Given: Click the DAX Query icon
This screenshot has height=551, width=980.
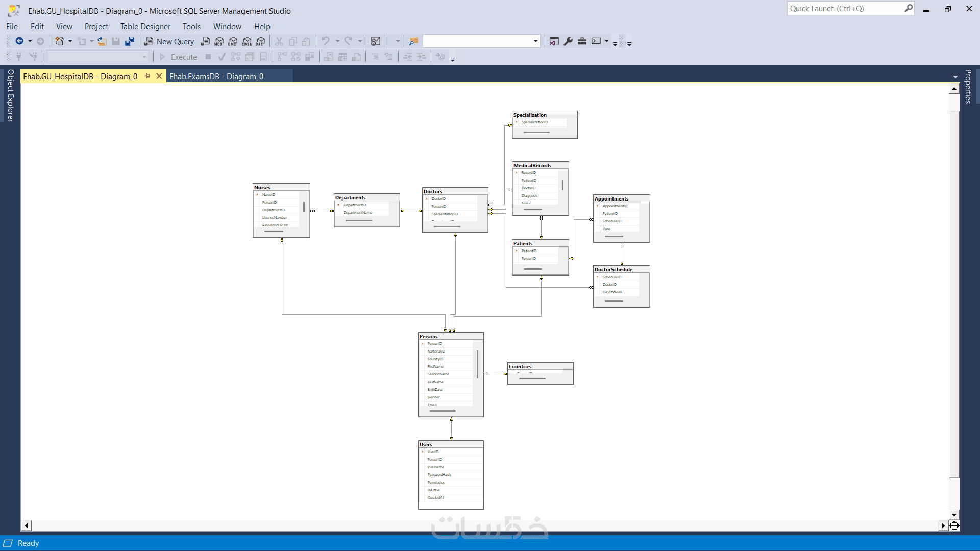Looking at the screenshot, I should tap(261, 41).
